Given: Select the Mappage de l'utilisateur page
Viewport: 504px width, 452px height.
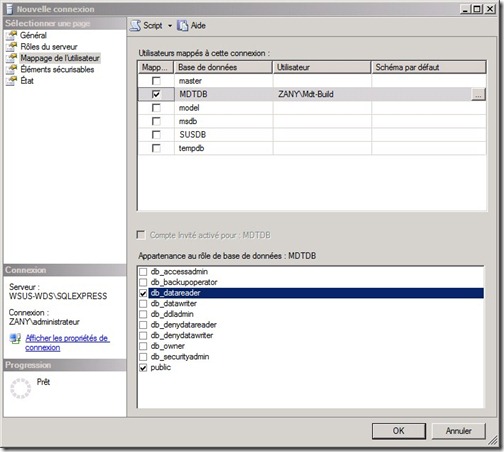Looking at the screenshot, I should point(60,58).
